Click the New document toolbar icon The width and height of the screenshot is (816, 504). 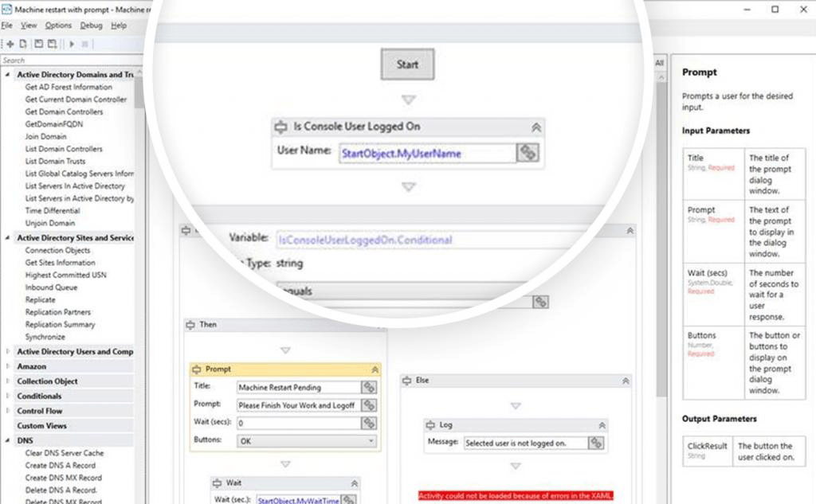pyautogui.click(x=23, y=45)
